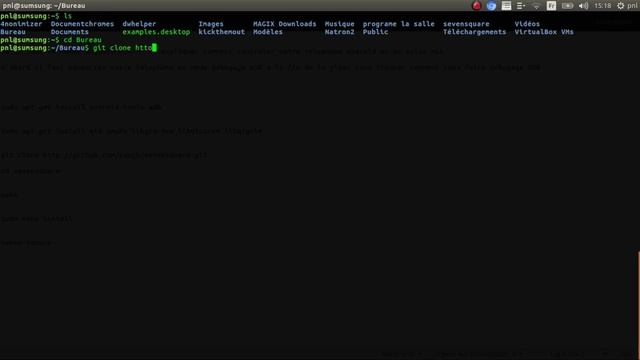This screenshot has width=640, height=360.
Task: Click the programe la salle entry
Action: 399,24
